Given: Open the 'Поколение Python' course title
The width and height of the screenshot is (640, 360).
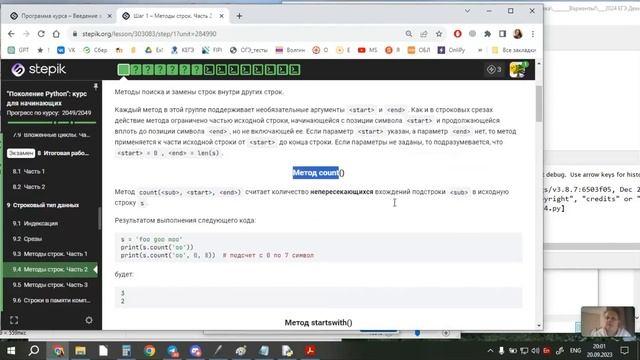Looking at the screenshot, I should [47, 98].
